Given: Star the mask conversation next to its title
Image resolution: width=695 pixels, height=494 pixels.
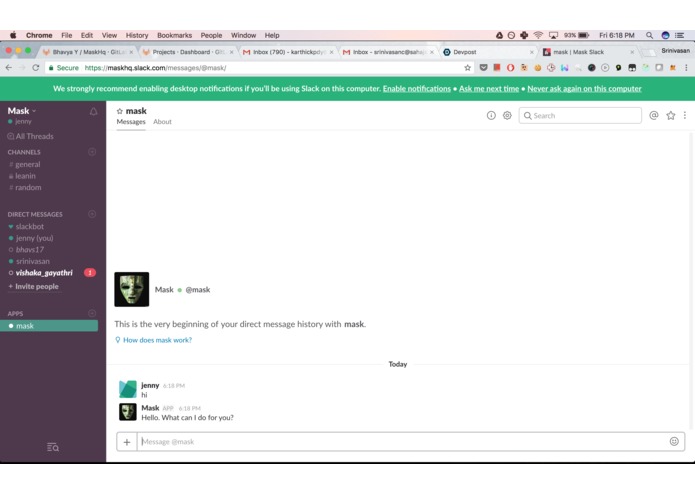Looking at the screenshot, I should pos(120,111).
